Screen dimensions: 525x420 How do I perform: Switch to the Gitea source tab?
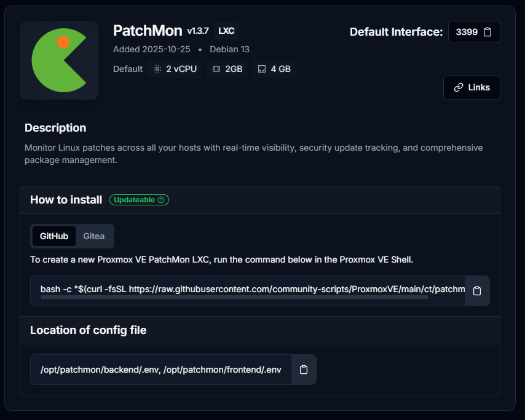94,236
